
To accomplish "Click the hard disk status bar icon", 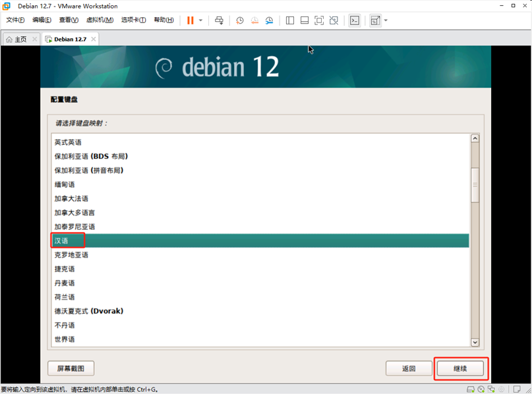I will (471, 389).
